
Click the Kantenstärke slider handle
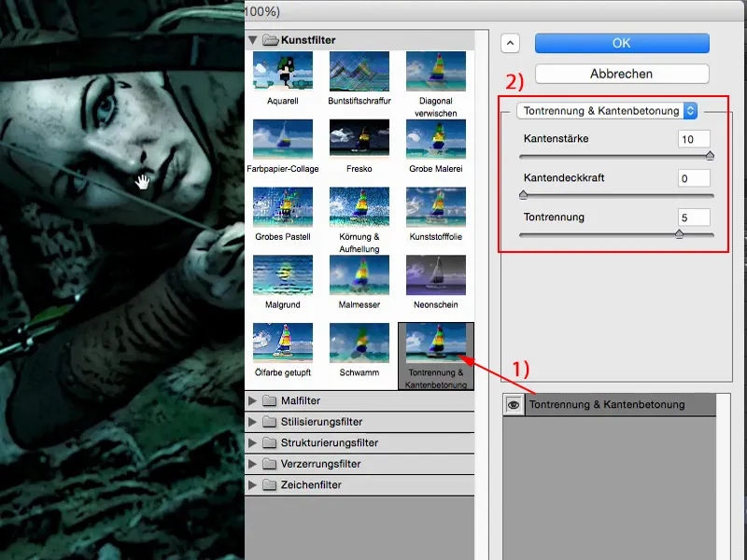tap(710, 156)
